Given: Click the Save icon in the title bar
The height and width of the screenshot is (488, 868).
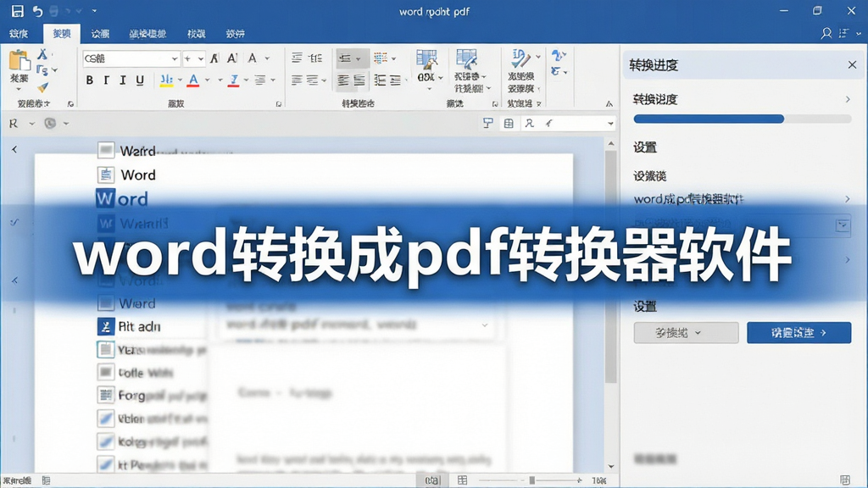Looking at the screenshot, I should 18,10.
